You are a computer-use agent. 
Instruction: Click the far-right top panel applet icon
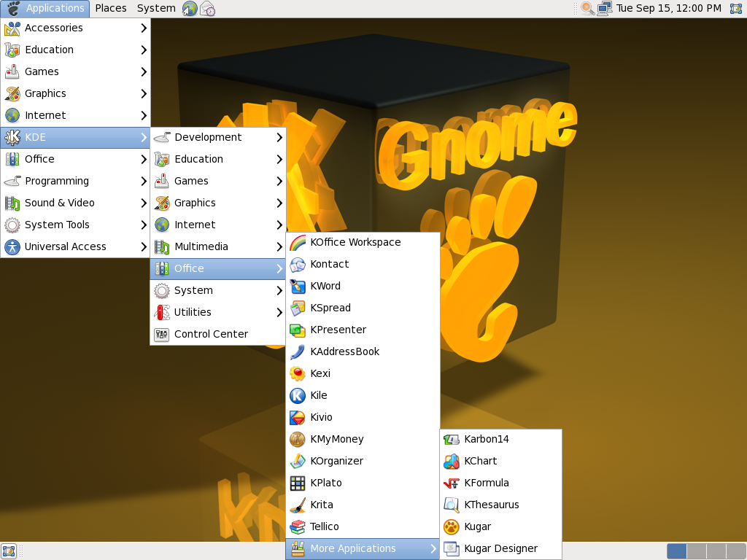pos(737,8)
